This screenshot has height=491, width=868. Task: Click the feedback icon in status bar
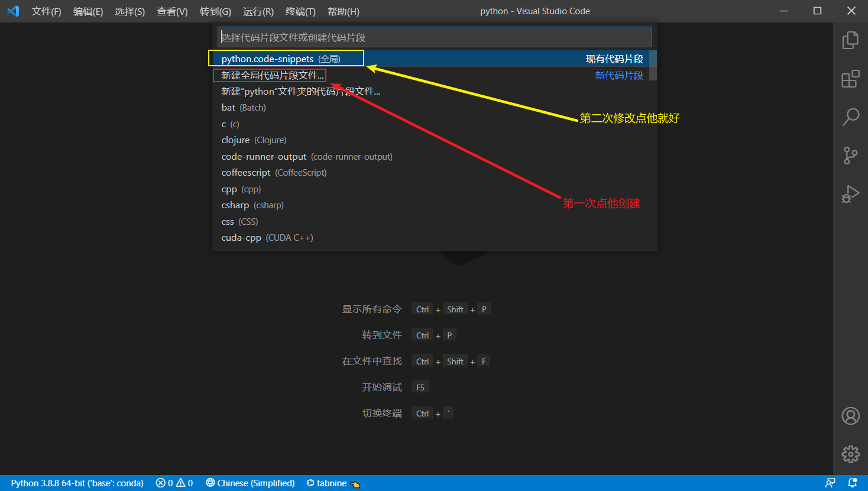830,483
